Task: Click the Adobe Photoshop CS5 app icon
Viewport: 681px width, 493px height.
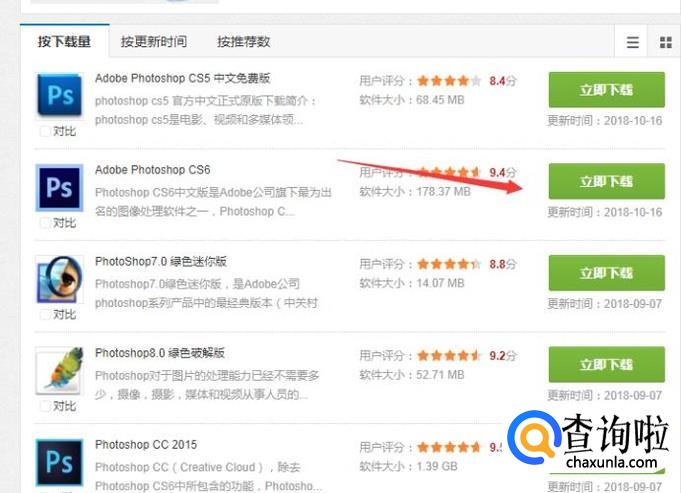Action: point(60,95)
